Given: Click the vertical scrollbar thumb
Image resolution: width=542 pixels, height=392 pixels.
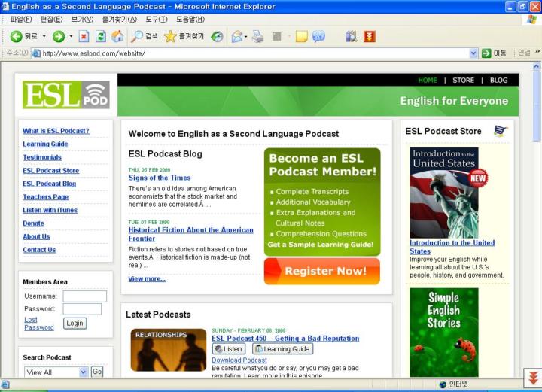Looking at the screenshot, I should click(537, 106).
